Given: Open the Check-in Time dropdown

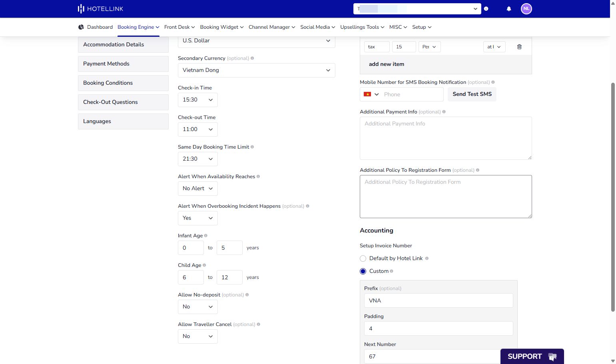Looking at the screenshot, I should coord(198,100).
